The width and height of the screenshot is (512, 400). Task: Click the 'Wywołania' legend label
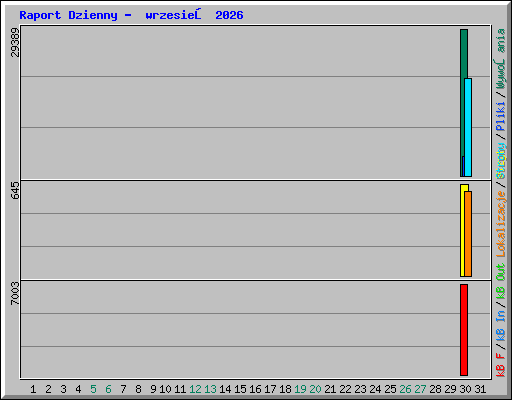[500, 59]
